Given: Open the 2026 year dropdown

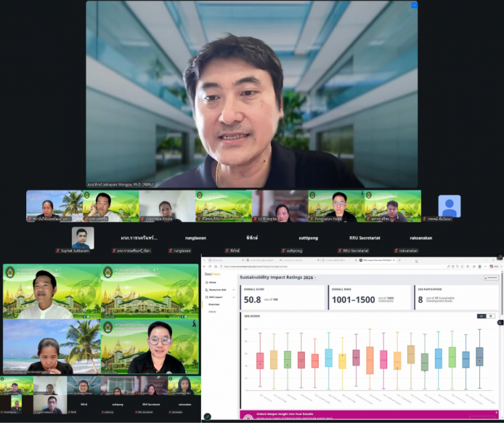Looking at the screenshot, I should [x=310, y=278].
